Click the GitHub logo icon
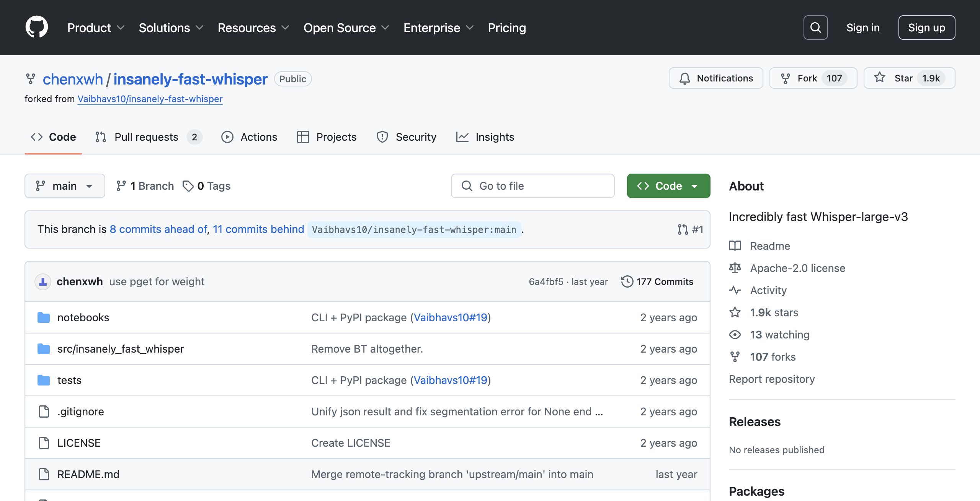Screen dimensions: 980x501 coord(37,28)
